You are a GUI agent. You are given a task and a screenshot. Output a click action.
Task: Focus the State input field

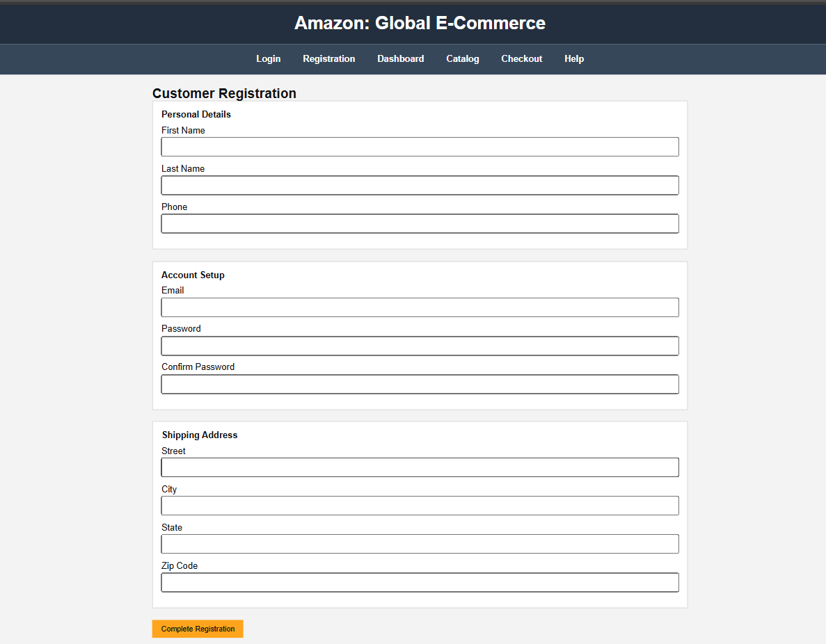click(x=420, y=543)
